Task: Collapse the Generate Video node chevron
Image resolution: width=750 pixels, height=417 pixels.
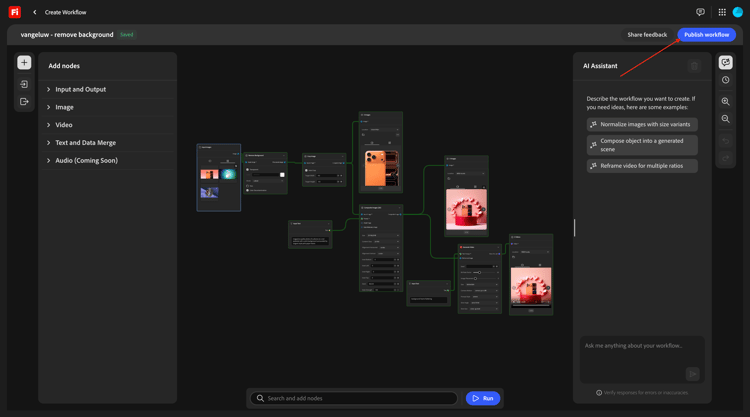Action: tap(498, 247)
